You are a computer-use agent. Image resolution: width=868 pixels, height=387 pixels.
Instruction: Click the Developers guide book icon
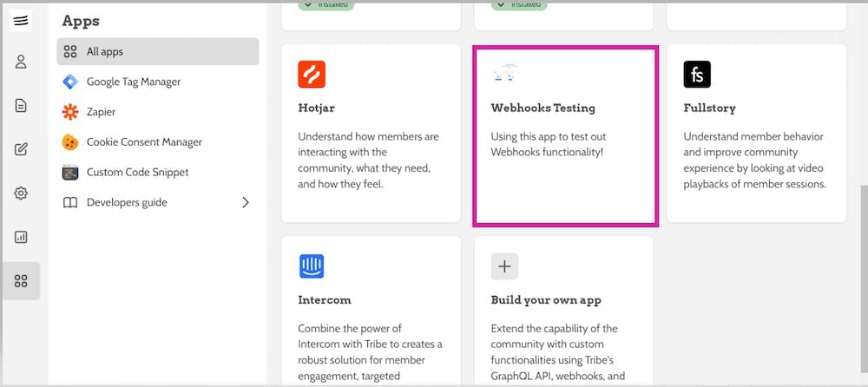pyautogui.click(x=70, y=203)
